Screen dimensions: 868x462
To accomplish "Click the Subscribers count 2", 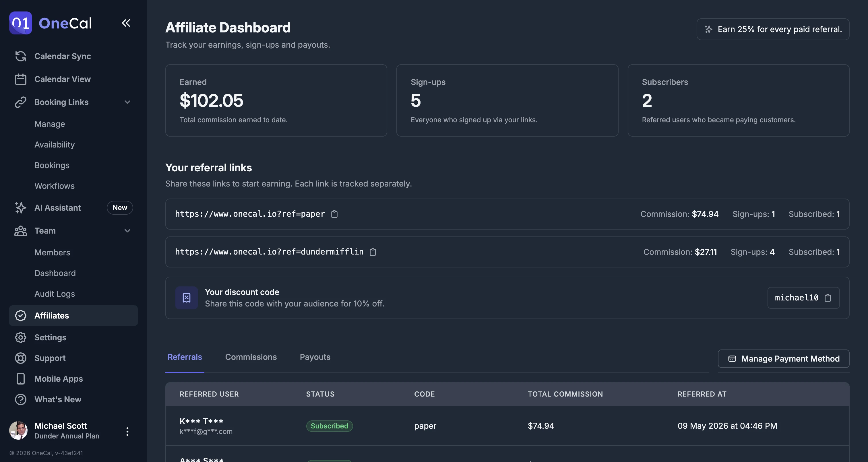I will coord(647,100).
